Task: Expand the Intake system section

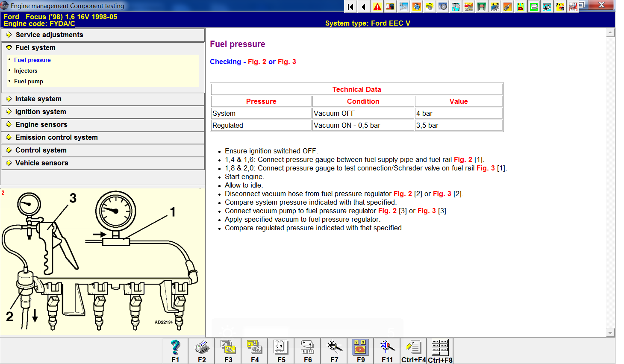Action: [38, 99]
